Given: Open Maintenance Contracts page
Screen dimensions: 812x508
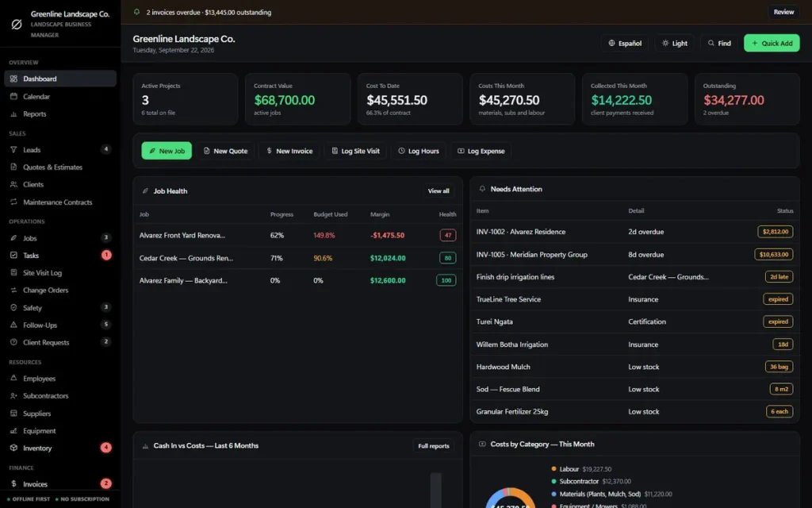Looking at the screenshot, I should point(60,202).
